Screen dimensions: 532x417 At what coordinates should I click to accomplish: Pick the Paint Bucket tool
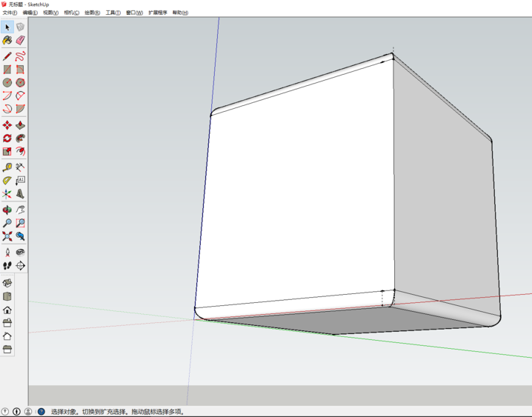(7, 41)
